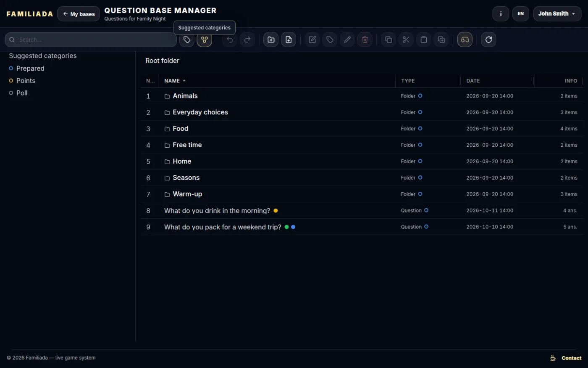Image resolution: width=588 pixels, height=368 pixels.
Task: Open the info 'i' button in header
Action: tap(501, 13)
